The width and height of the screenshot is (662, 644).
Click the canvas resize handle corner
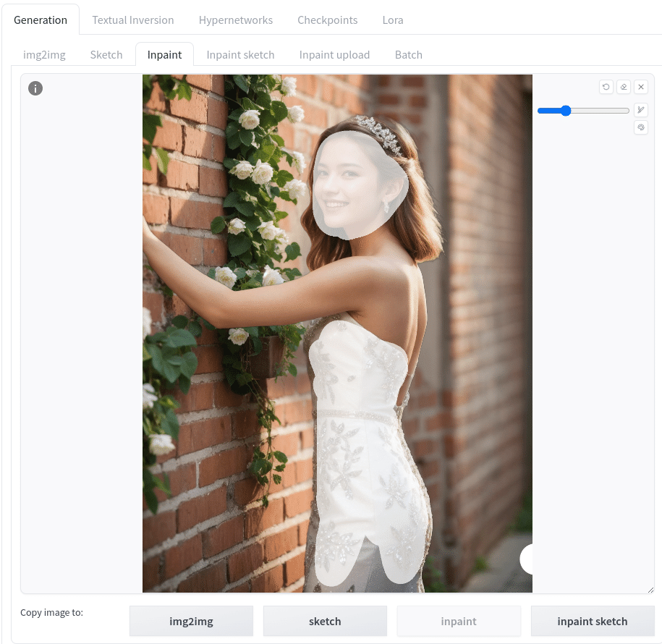tap(650, 590)
